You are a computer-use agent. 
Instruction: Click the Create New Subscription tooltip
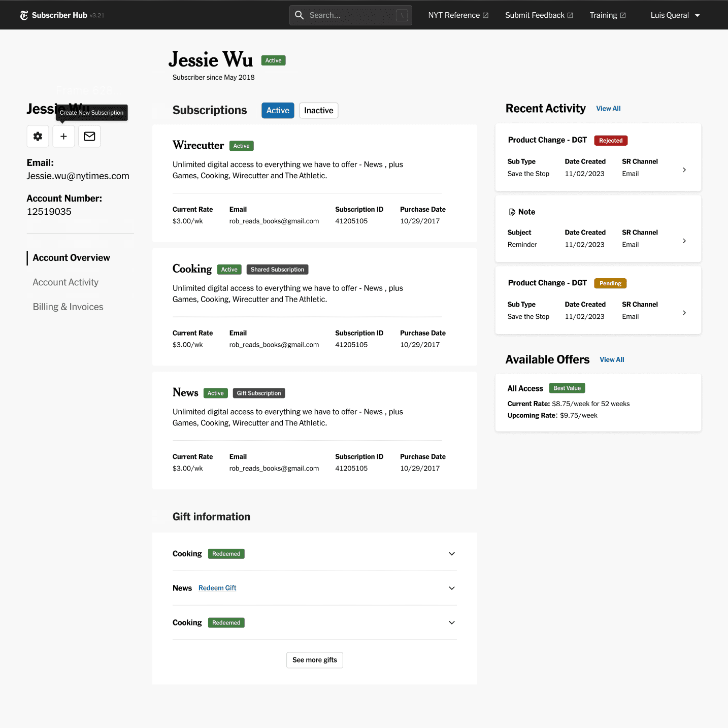(x=92, y=113)
